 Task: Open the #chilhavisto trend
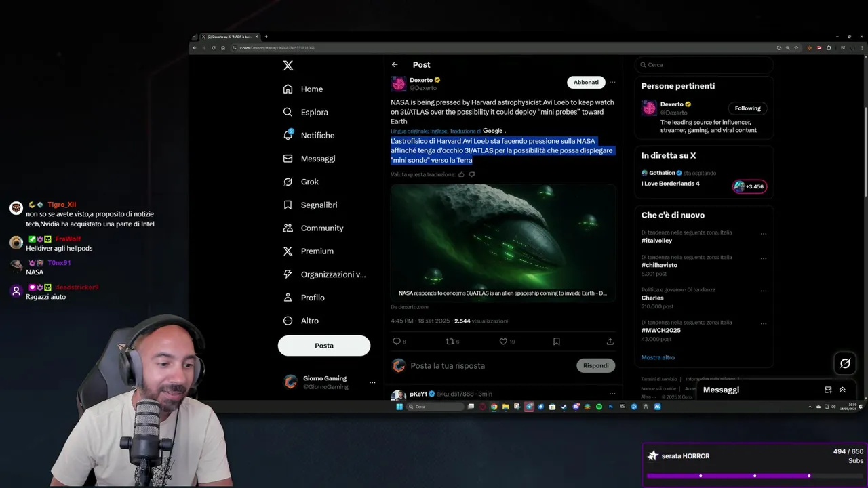(659, 266)
